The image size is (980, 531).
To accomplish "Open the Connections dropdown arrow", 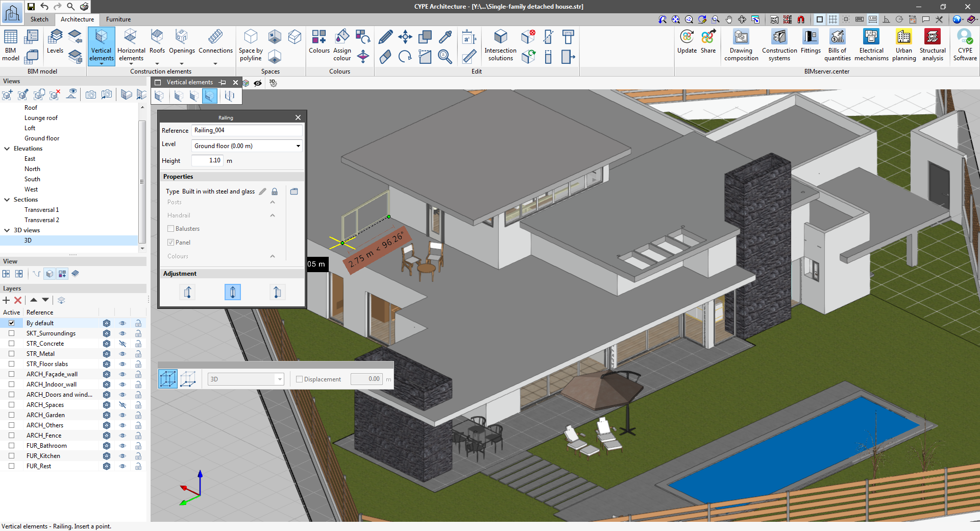I will pos(215,64).
